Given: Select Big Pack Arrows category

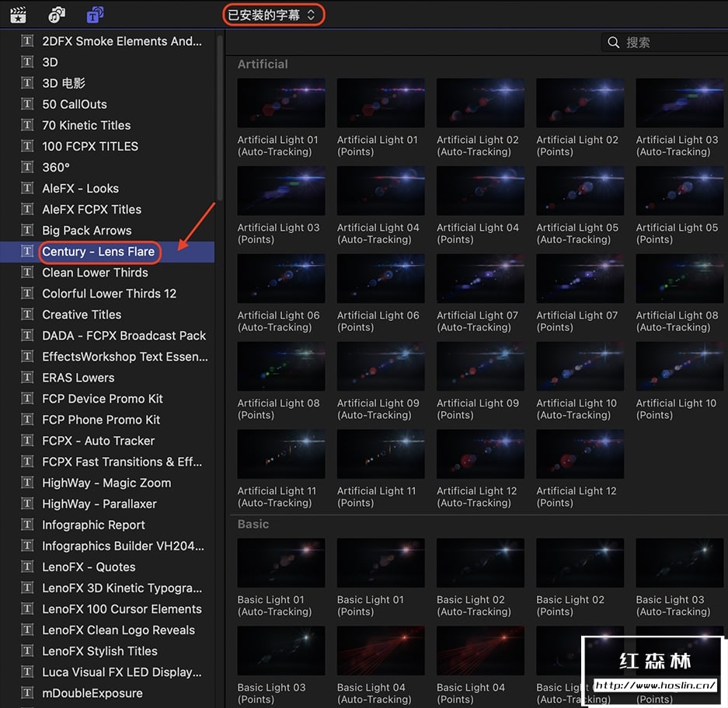Looking at the screenshot, I should [x=107, y=230].
